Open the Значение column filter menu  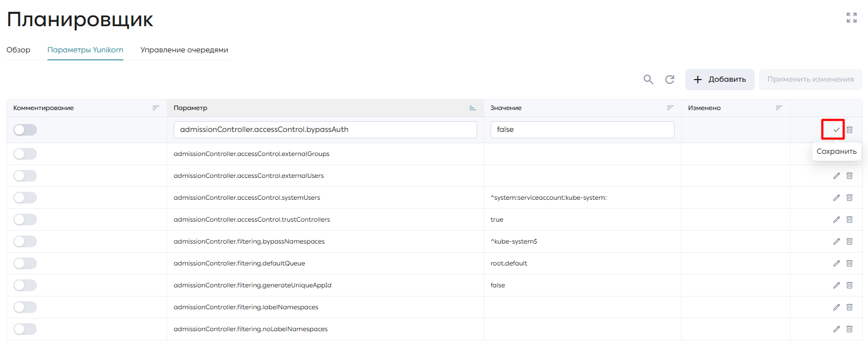point(670,108)
